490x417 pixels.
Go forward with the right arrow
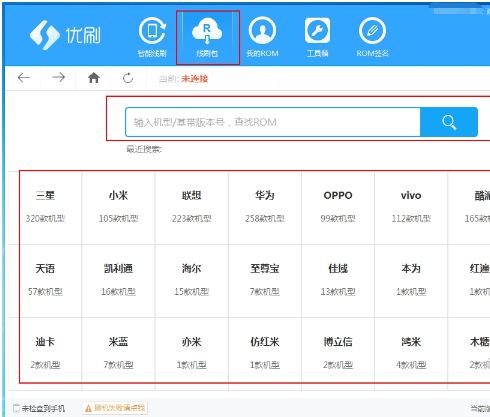(59, 78)
